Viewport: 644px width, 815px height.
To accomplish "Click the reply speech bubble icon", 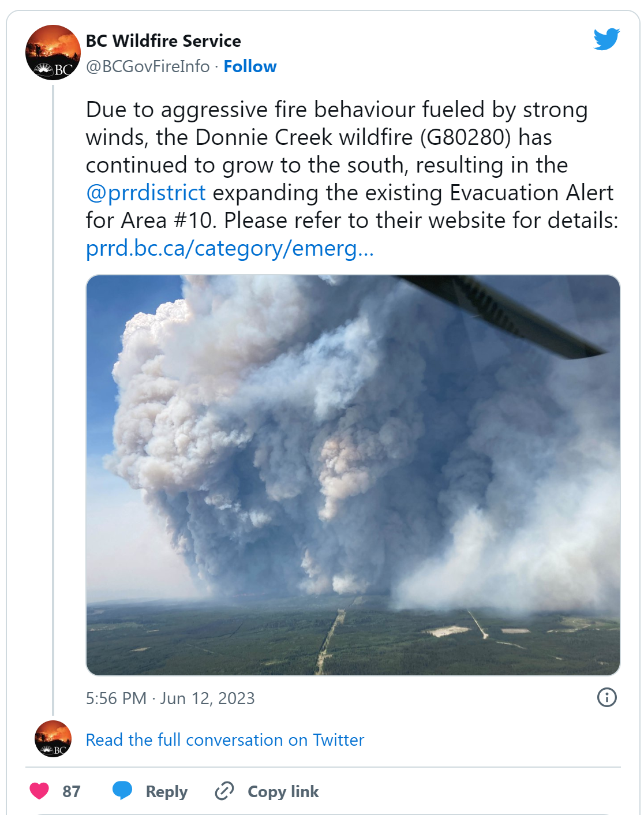I will pyautogui.click(x=122, y=791).
